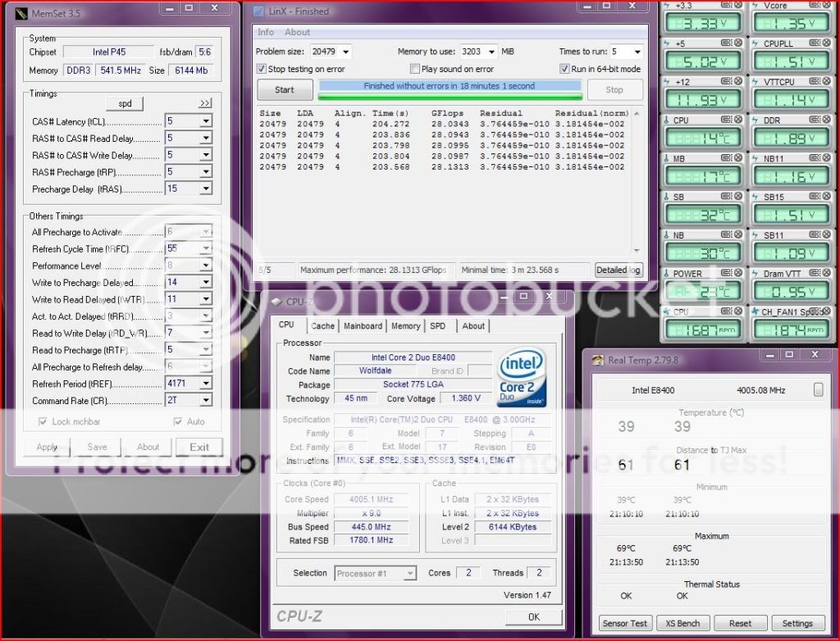The image size is (840, 641).
Task: Tick the checkbox beside 4005.08 MHz in Real Temp
Action: click(x=818, y=389)
